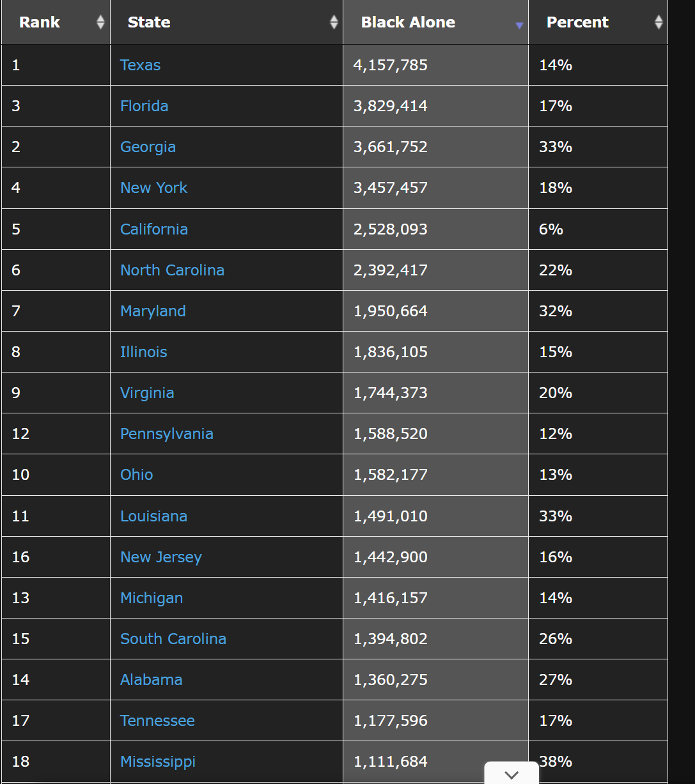Open the South Carolina link
This screenshot has height=784, width=695.
coord(173,639)
